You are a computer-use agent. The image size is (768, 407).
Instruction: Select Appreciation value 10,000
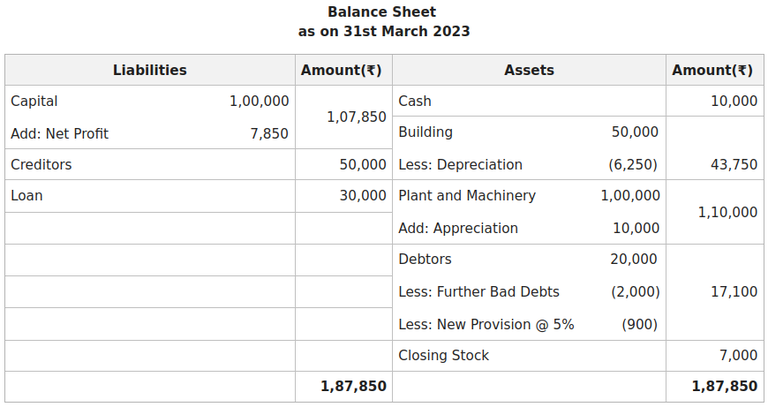tap(636, 228)
